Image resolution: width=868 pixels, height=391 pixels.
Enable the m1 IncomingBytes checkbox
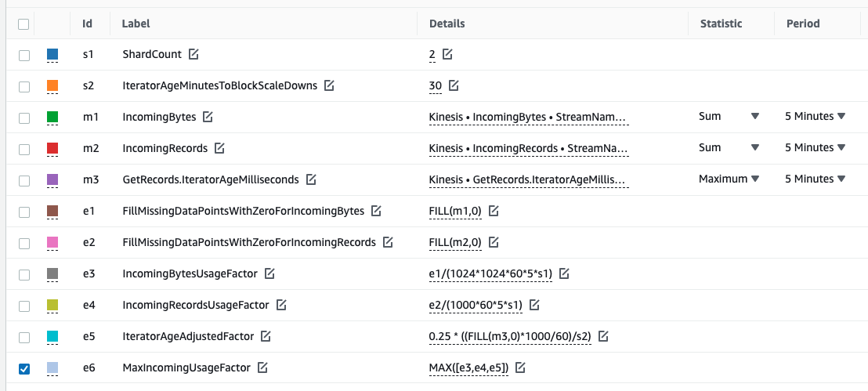pyautogui.click(x=24, y=118)
